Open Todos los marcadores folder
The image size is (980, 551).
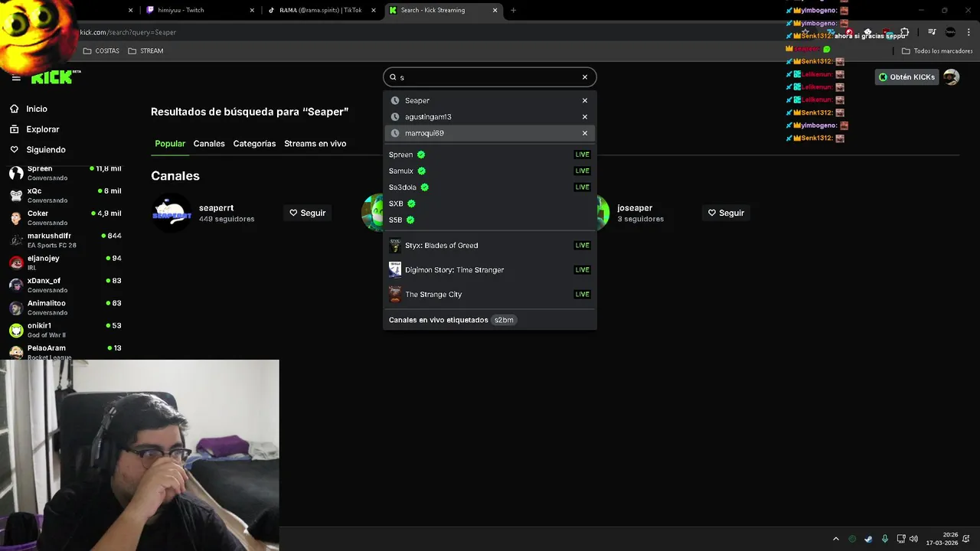937,51
